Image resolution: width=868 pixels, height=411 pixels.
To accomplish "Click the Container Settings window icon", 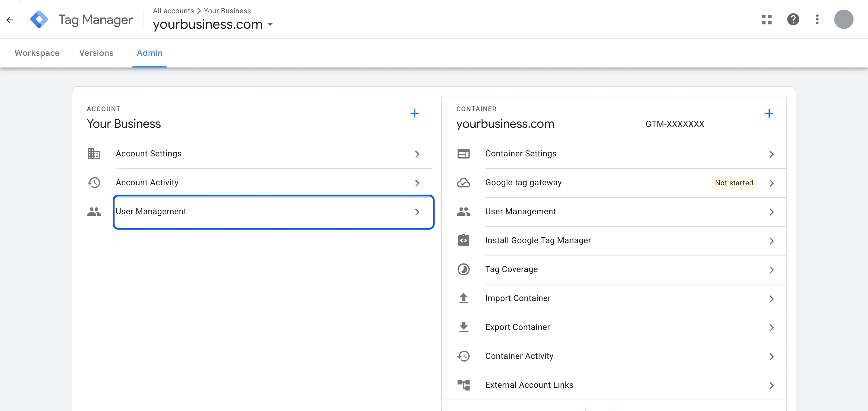I will click(463, 154).
